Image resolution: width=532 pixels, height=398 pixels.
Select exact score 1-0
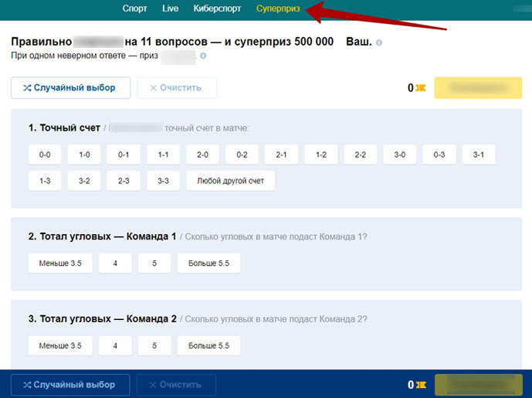84,155
